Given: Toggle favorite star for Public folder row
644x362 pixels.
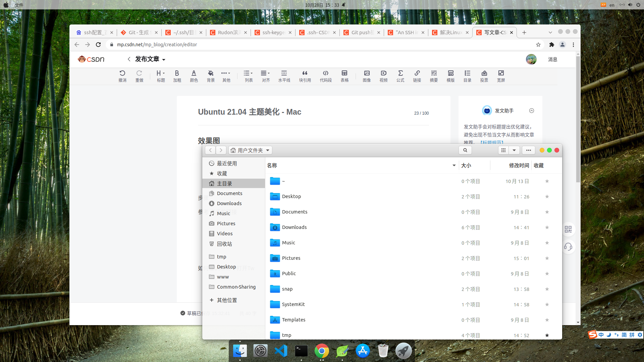Looking at the screenshot, I should 547,274.
